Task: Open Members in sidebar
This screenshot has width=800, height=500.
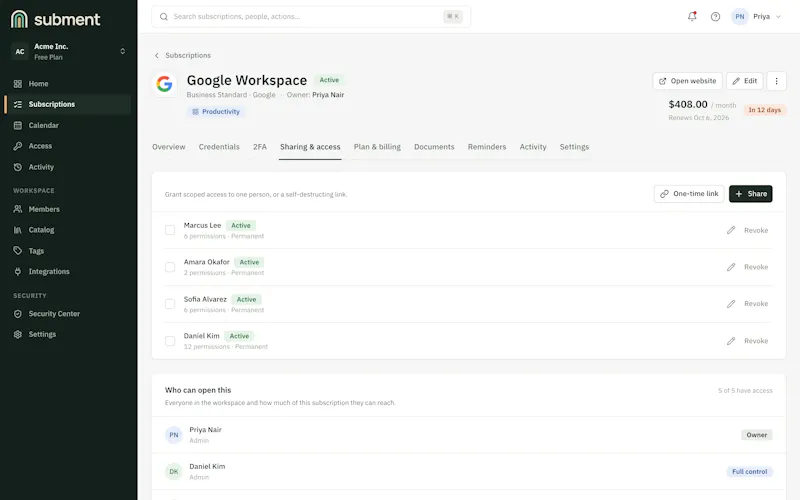Action: 67,209
